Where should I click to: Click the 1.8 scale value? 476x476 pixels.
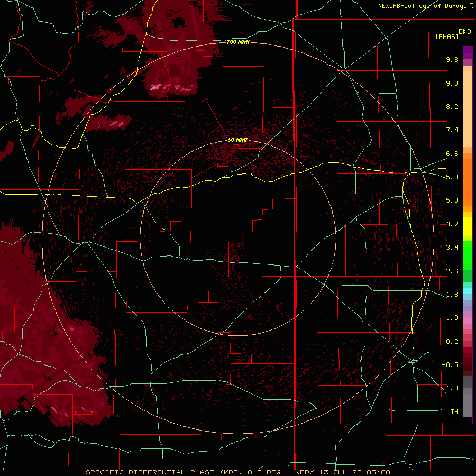tap(452, 295)
